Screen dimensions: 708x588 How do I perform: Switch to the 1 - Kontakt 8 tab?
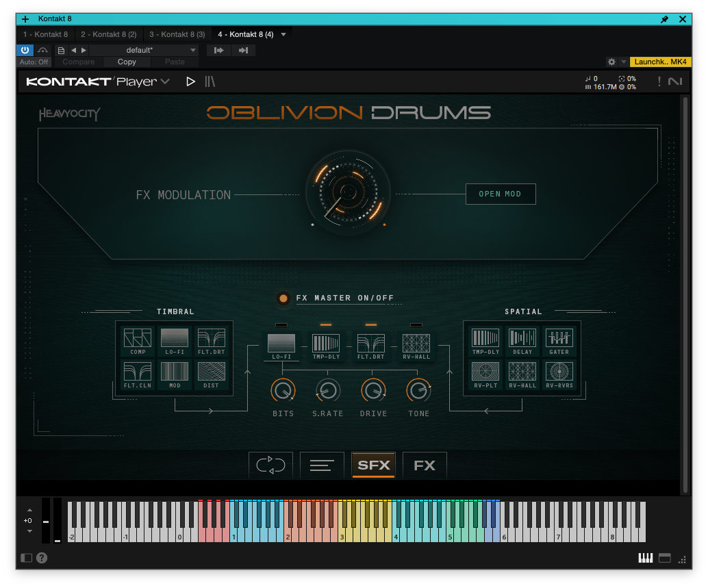tap(46, 34)
